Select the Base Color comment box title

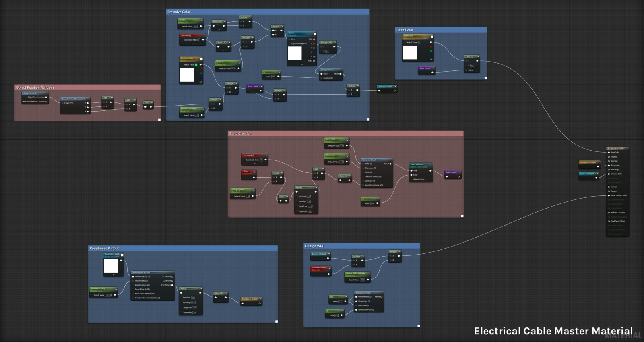405,30
